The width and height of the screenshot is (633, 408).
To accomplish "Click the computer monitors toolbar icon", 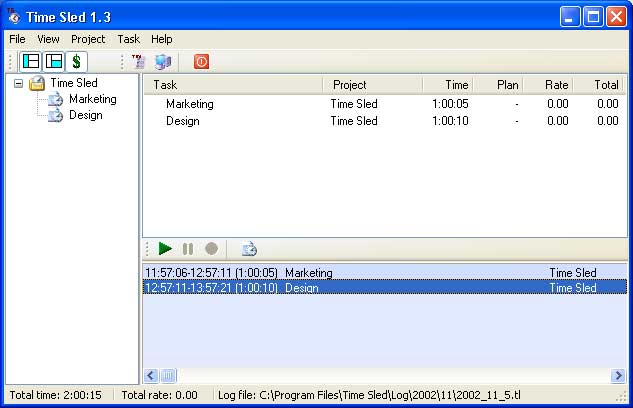I will tap(162, 62).
